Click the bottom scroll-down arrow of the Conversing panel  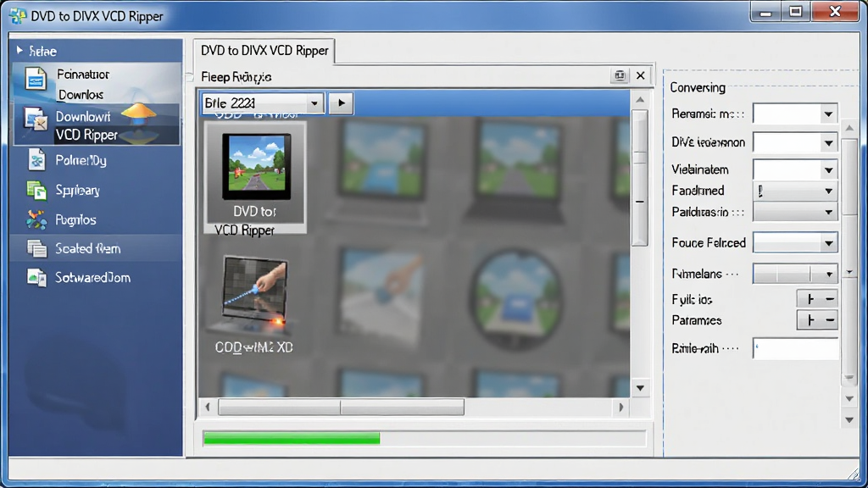pos(849,420)
